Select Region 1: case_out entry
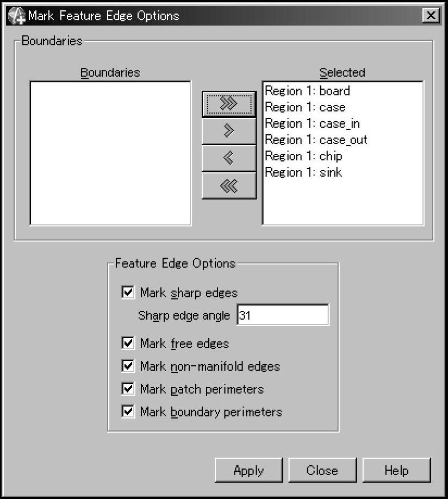 316,140
